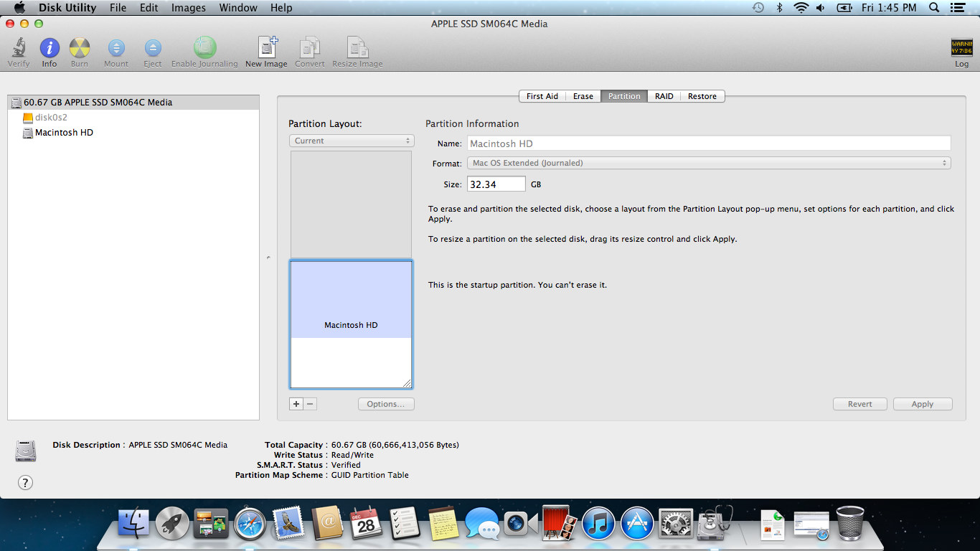Screen dimensions: 980x551
Task: Open the Edit menu
Action: (149, 8)
